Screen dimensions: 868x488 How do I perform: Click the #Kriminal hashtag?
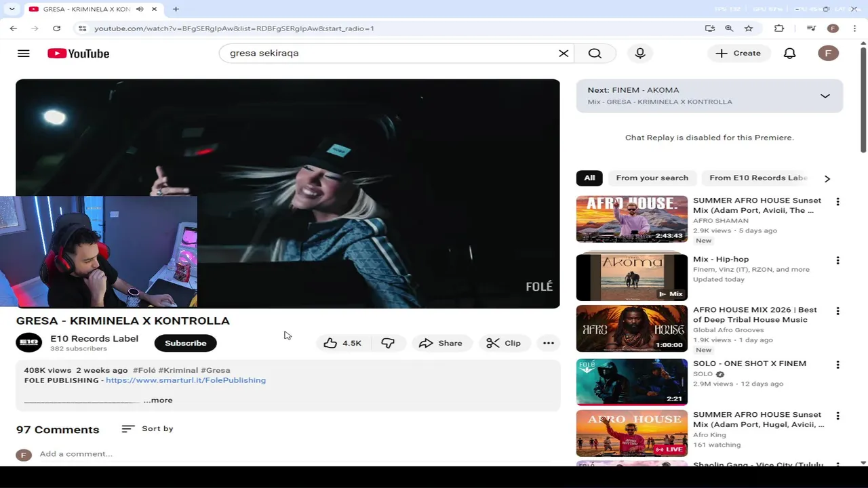tap(178, 370)
